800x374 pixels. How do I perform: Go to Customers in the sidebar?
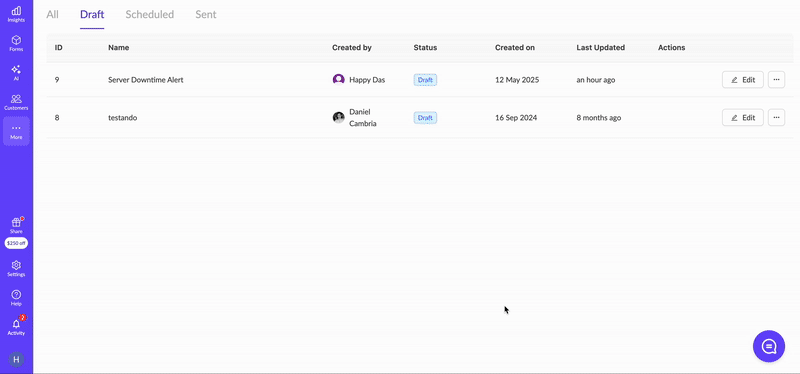coord(16,102)
